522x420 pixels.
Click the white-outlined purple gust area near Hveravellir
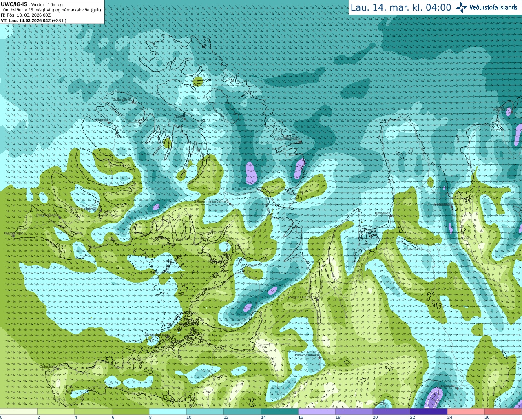click(x=433, y=398)
